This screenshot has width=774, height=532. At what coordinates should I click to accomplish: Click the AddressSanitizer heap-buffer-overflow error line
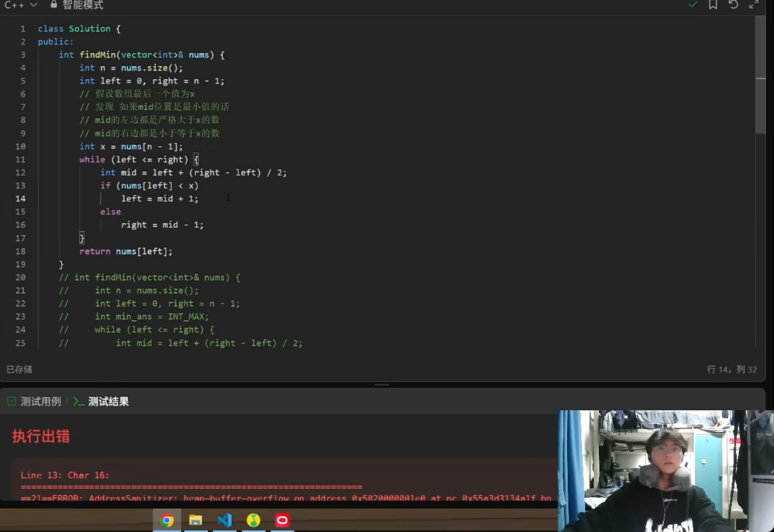coord(286,498)
